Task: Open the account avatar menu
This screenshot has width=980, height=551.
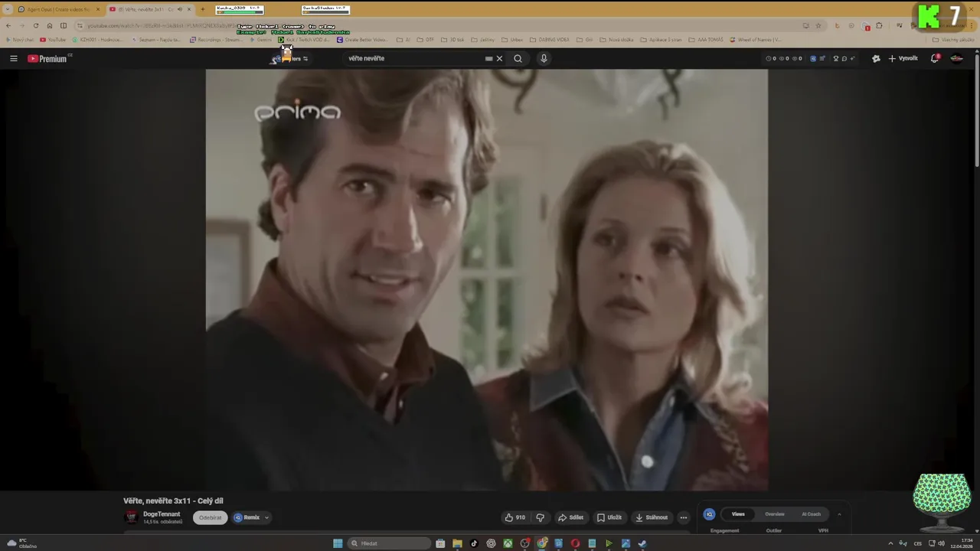Action: pyautogui.click(x=956, y=58)
